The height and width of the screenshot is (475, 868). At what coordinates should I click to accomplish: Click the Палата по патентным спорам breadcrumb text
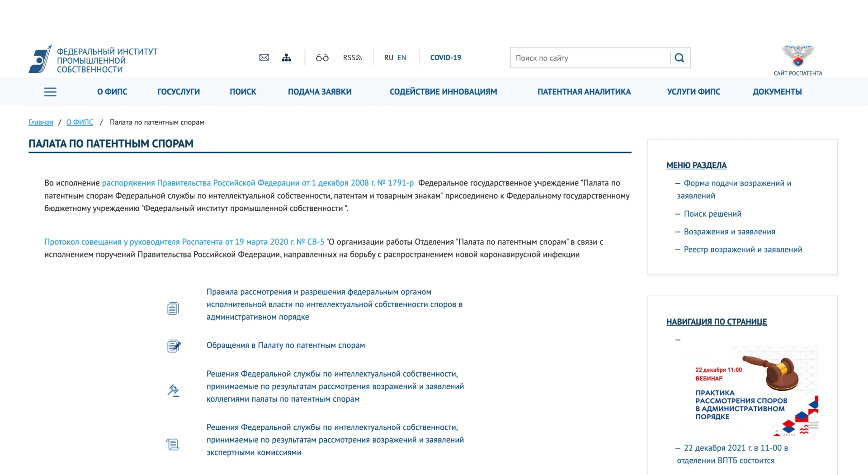(157, 122)
